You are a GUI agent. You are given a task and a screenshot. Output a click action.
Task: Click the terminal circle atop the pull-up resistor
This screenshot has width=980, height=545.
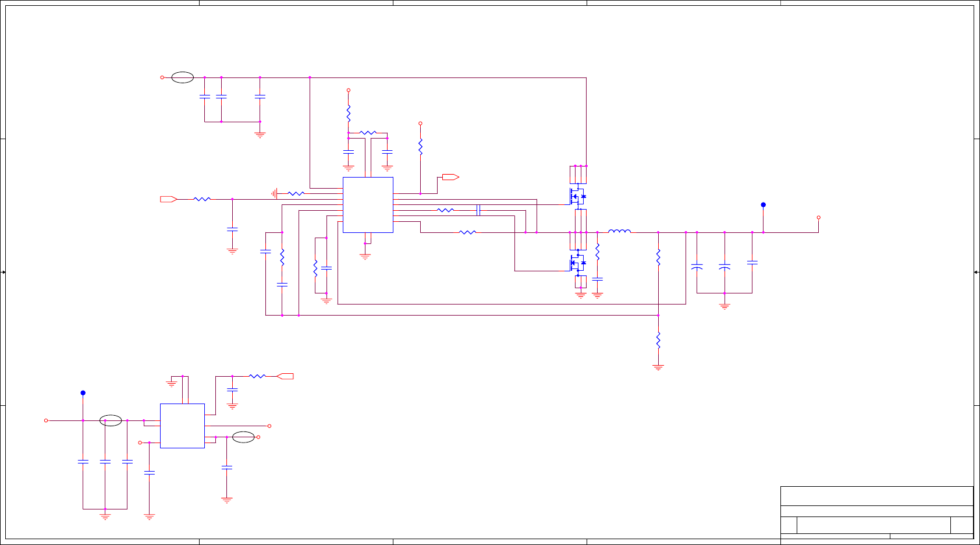(x=420, y=123)
